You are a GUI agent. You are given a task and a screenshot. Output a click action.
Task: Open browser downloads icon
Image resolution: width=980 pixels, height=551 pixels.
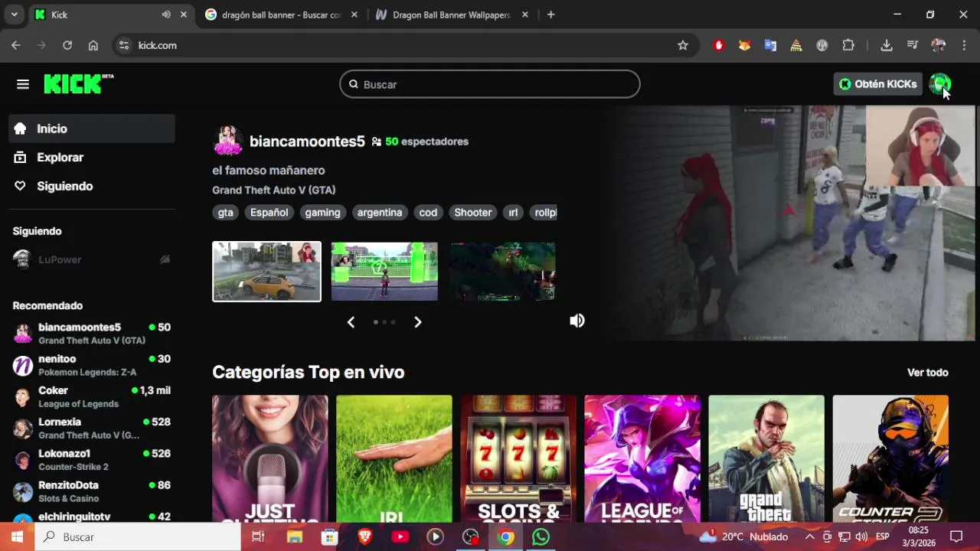[887, 45]
